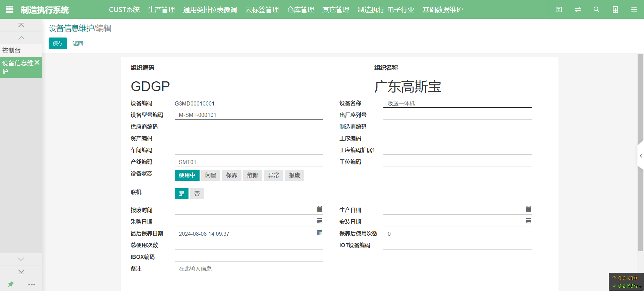
Task: Jump to bottom of sidebar tab list
Action: click(x=21, y=272)
